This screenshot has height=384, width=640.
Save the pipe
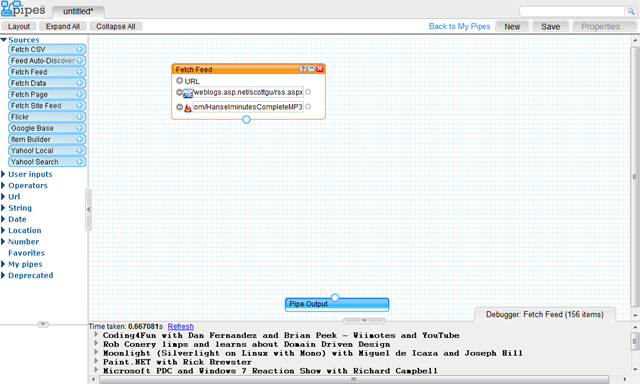click(x=551, y=27)
